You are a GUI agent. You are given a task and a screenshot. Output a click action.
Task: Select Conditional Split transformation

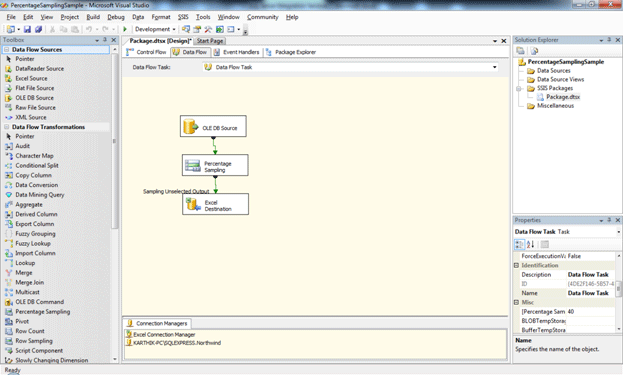click(37, 166)
